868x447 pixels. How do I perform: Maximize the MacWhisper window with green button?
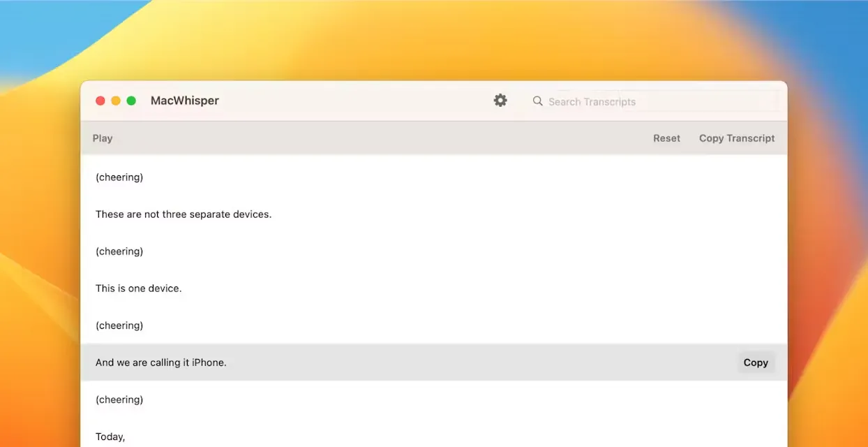click(131, 101)
